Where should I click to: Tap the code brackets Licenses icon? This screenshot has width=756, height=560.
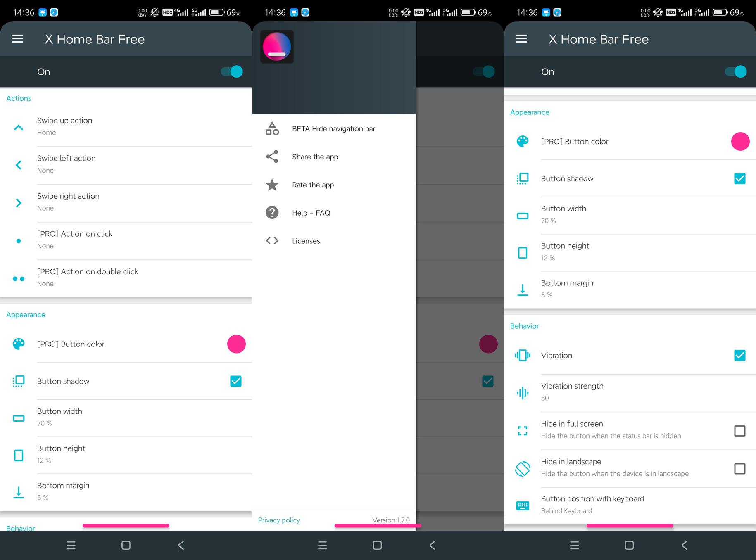[x=272, y=241]
